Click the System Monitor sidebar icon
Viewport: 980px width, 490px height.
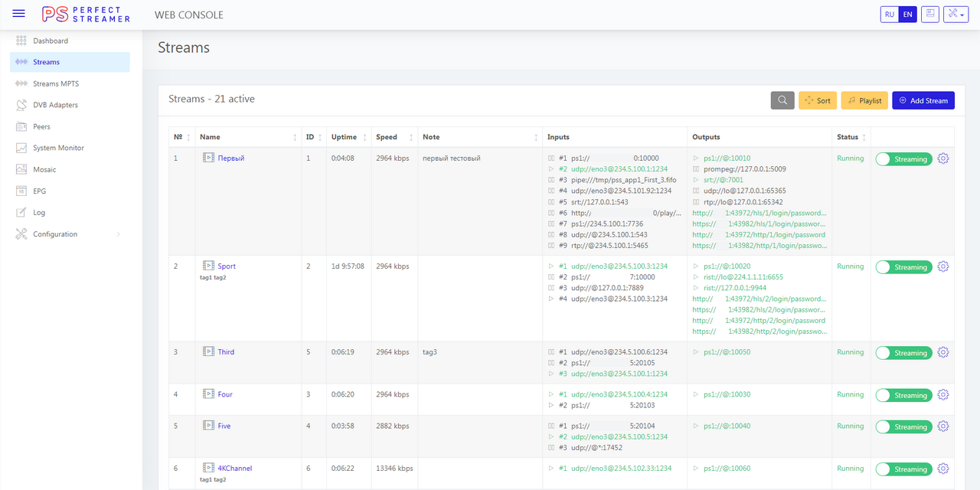[x=21, y=148]
